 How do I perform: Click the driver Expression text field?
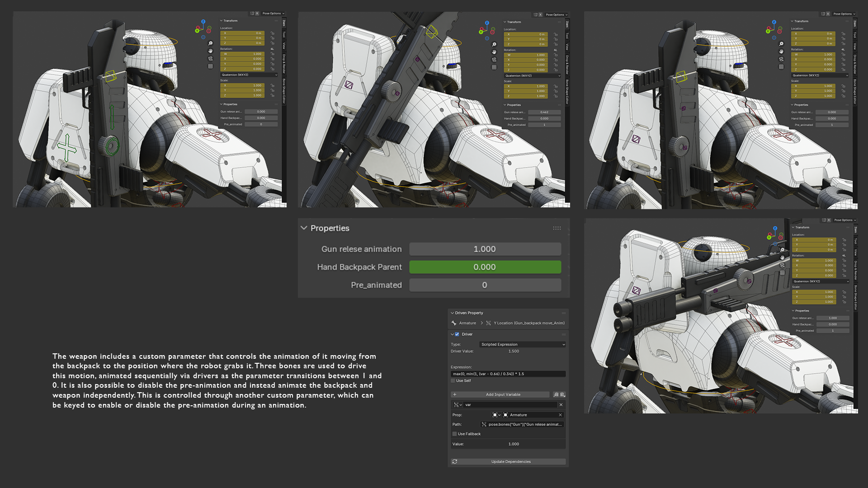click(x=508, y=374)
